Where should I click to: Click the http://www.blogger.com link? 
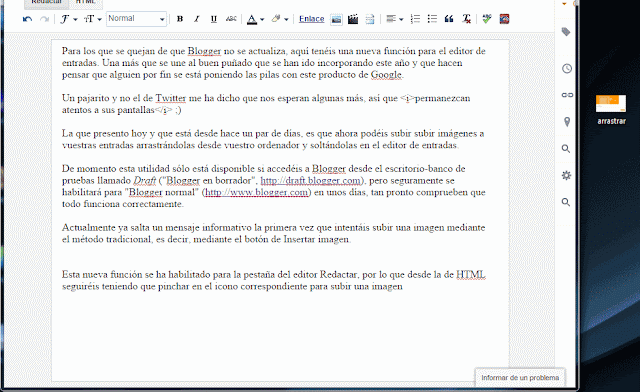pos(256,192)
